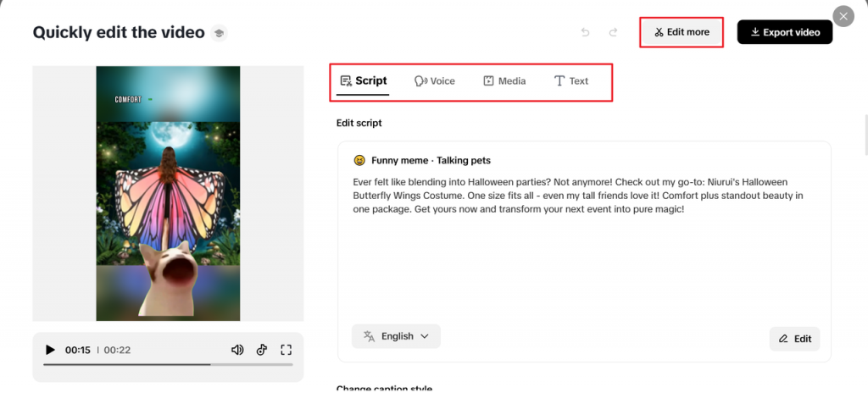Redo the last action
This screenshot has width=868, height=398.
coord(613,32)
